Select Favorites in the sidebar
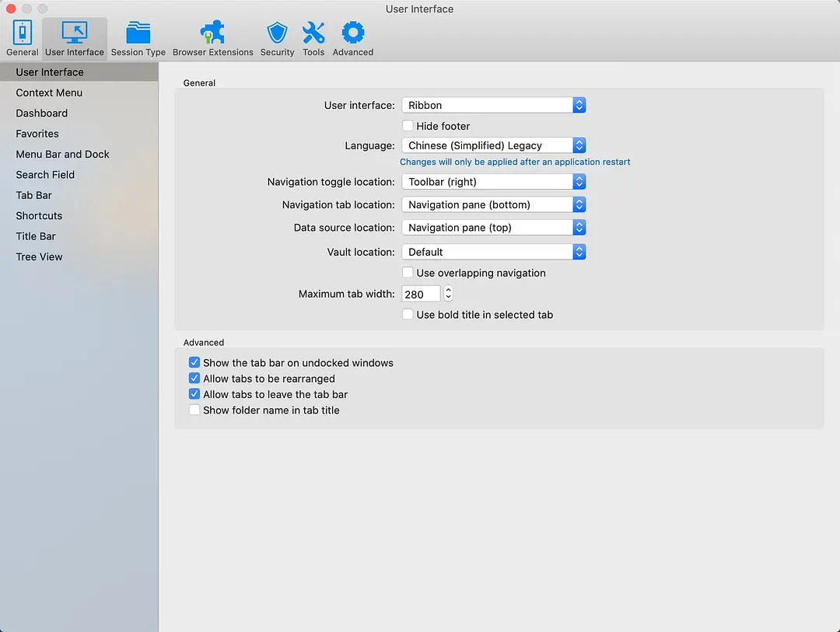This screenshot has width=840, height=632. click(x=79, y=134)
